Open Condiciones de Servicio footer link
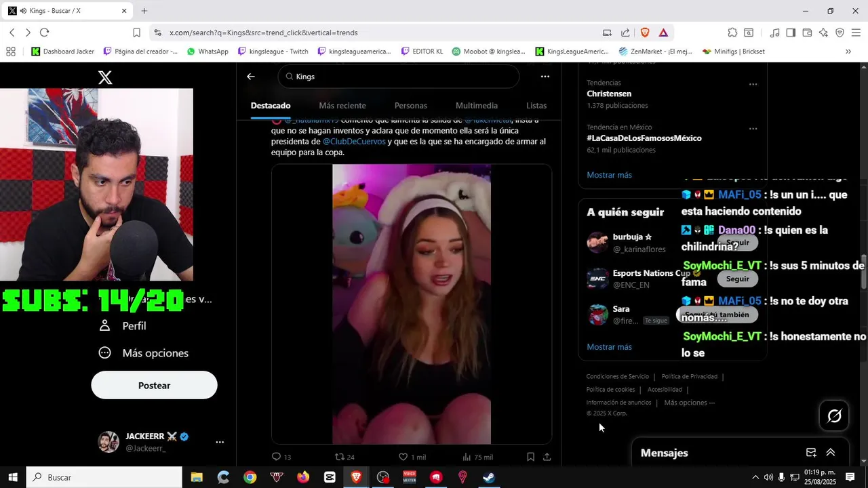Viewport: 868px width, 488px height. click(x=618, y=377)
